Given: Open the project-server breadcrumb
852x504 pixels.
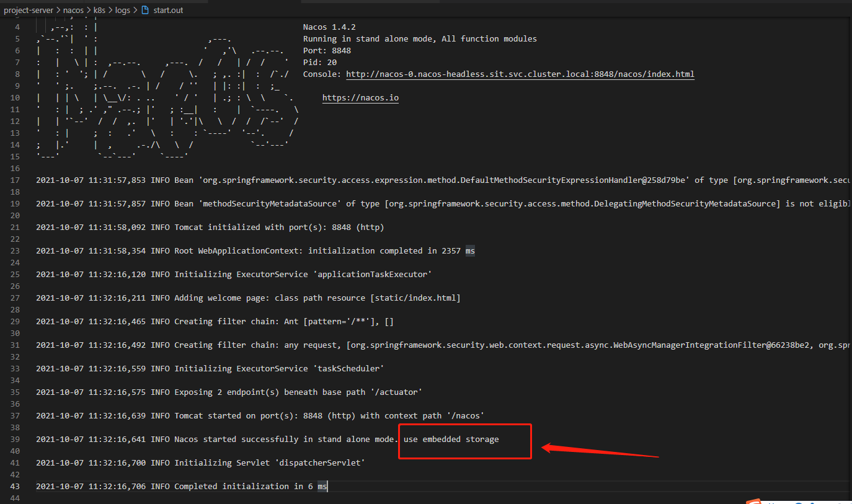Looking at the screenshot, I should [29, 10].
